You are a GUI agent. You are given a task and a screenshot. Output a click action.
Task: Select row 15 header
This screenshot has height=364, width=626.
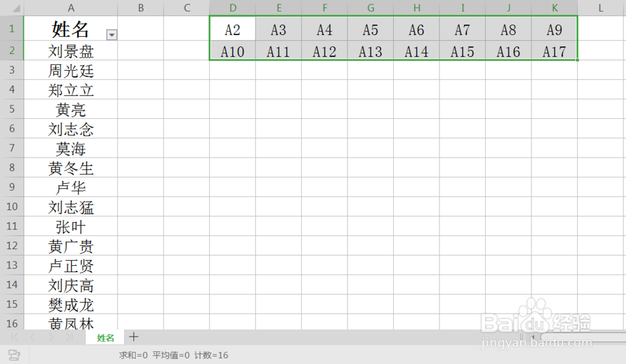pyautogui.click(x=12, y=304)
